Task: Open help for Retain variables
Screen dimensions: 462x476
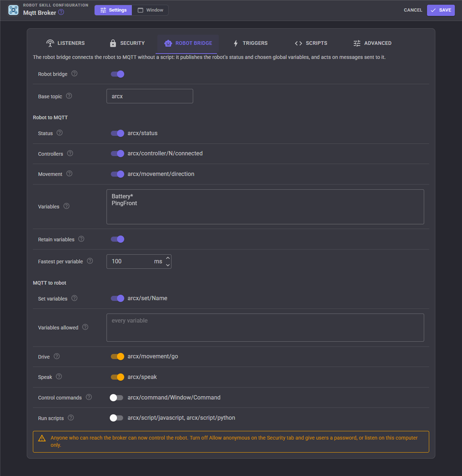Action: tap(81, 239)
